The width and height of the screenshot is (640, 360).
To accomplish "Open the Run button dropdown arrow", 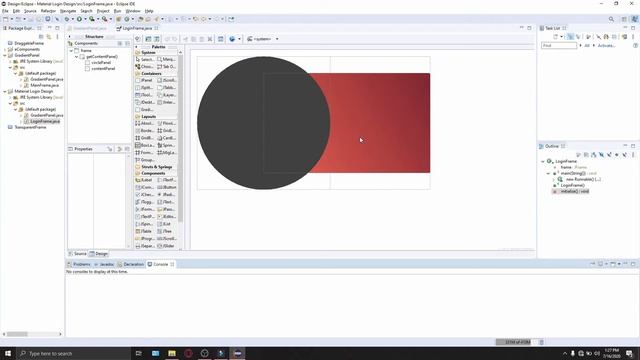I will (85, 19).
